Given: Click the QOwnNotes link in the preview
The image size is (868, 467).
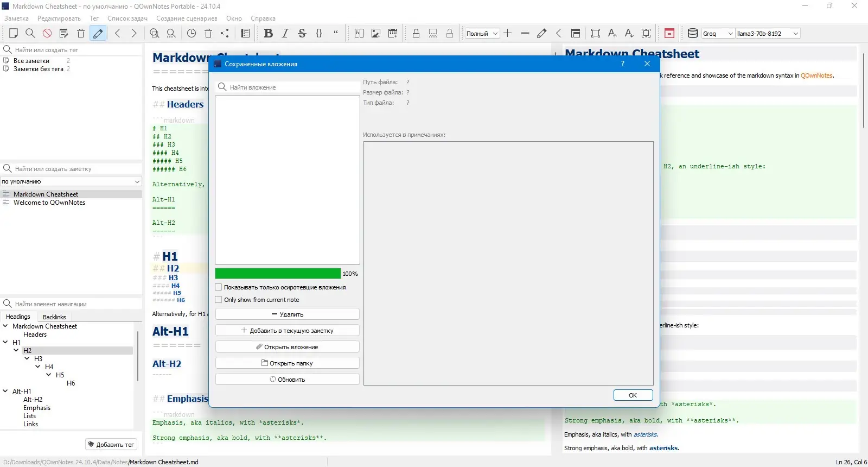Looking at the screenshot, I should (x=816, y=75).
